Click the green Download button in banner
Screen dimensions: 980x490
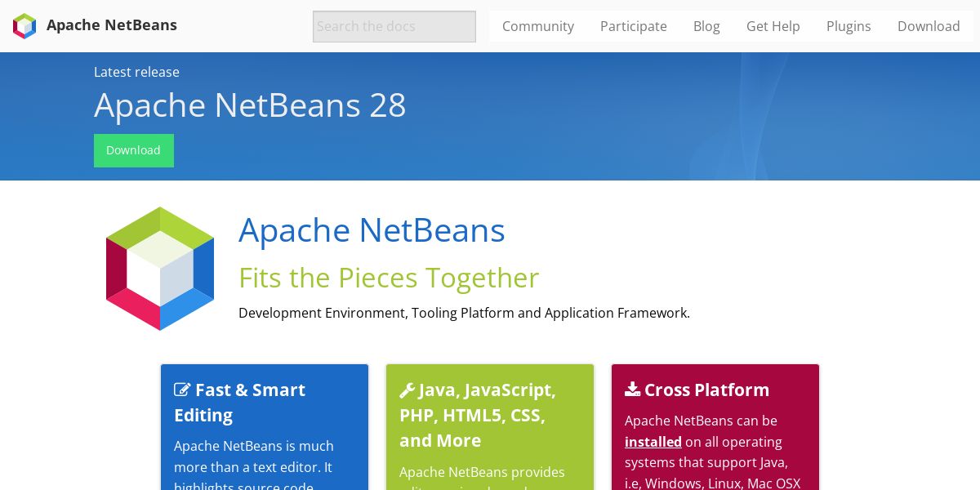(134, 150)
